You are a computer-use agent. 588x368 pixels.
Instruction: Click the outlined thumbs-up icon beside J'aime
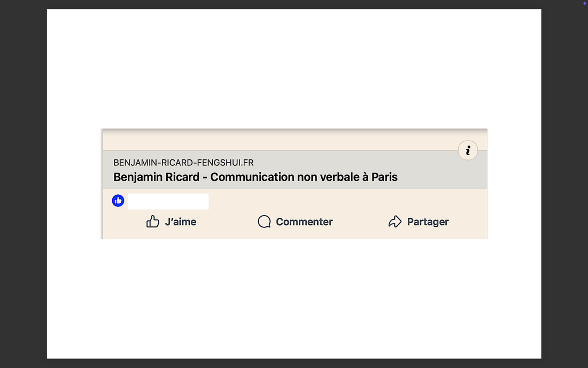(153, 222)
